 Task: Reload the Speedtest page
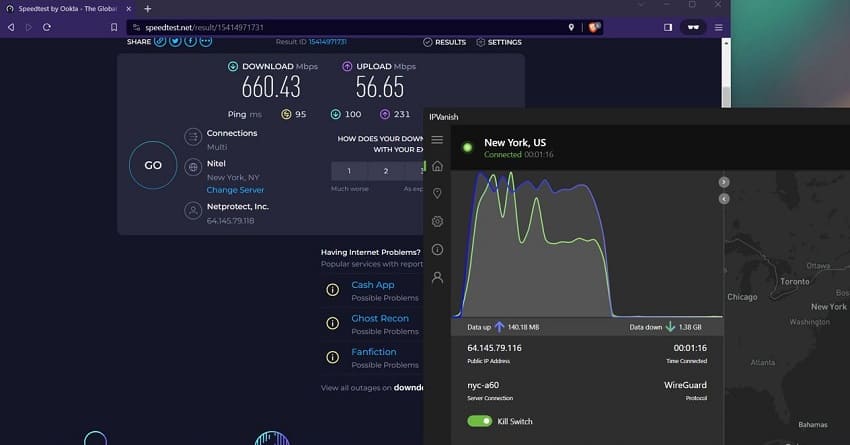(47, 27)
